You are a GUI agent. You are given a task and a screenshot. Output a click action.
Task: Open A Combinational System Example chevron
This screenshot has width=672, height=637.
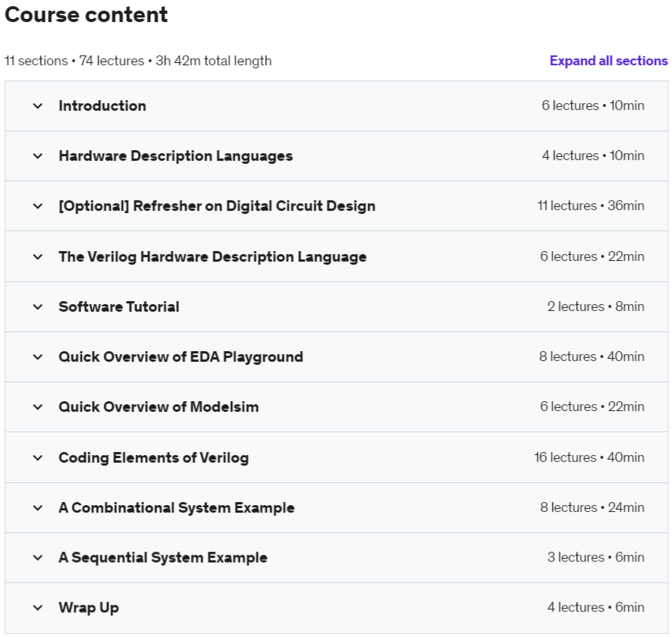(38, 507)
